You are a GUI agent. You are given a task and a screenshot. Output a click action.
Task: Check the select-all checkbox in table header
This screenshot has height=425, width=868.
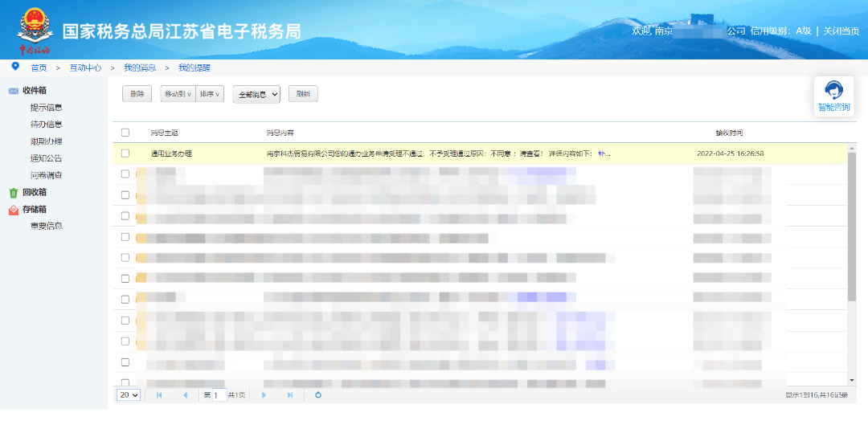(125, 133)
